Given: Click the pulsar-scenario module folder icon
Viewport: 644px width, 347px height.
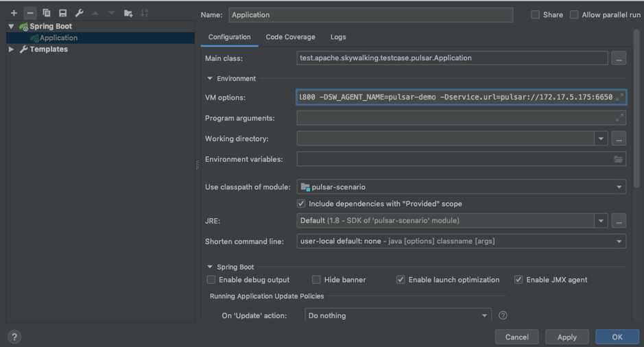Looking at the screenshot, I should click(305, 187).
